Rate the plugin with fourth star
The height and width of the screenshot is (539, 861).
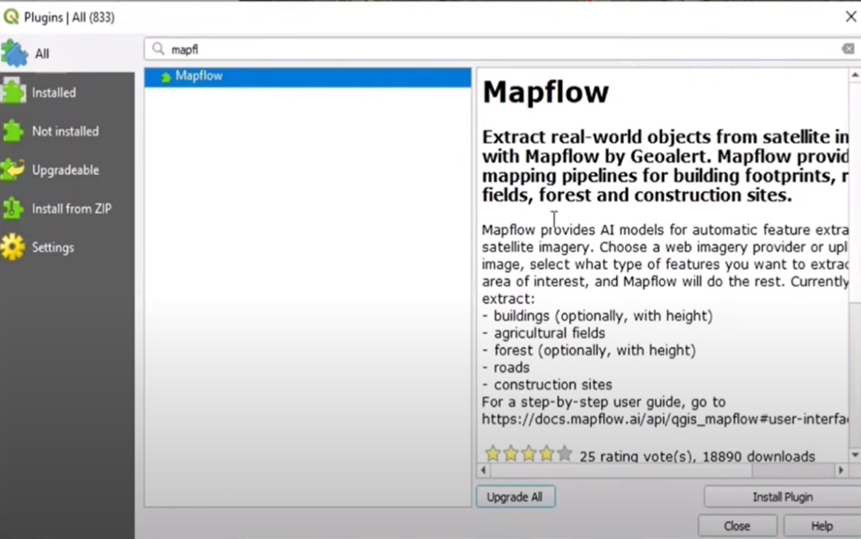pos(546,453)
